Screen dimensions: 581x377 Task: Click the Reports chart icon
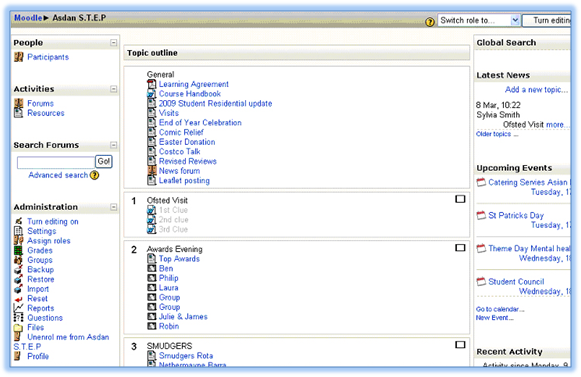(x=19, y=308)
